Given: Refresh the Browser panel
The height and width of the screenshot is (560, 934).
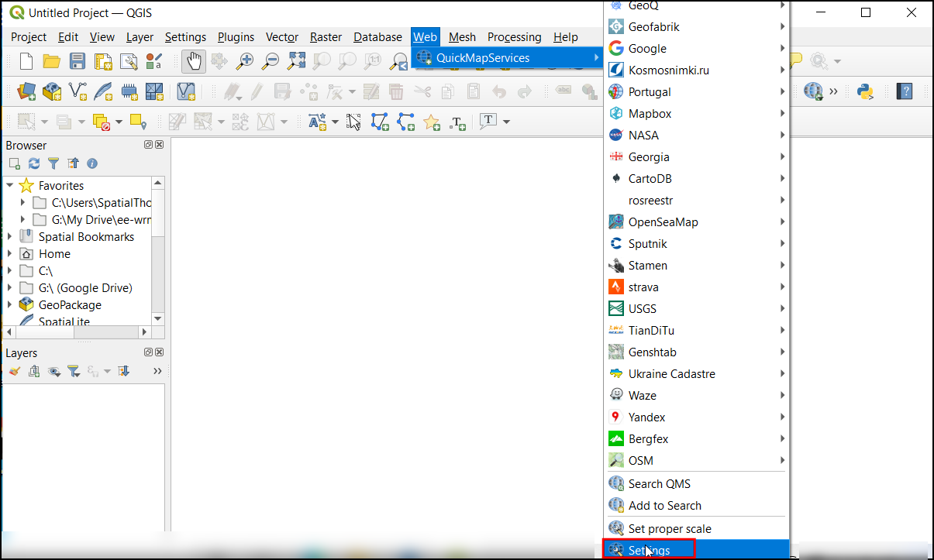Looking at the screenshot, I should (33, 163).
